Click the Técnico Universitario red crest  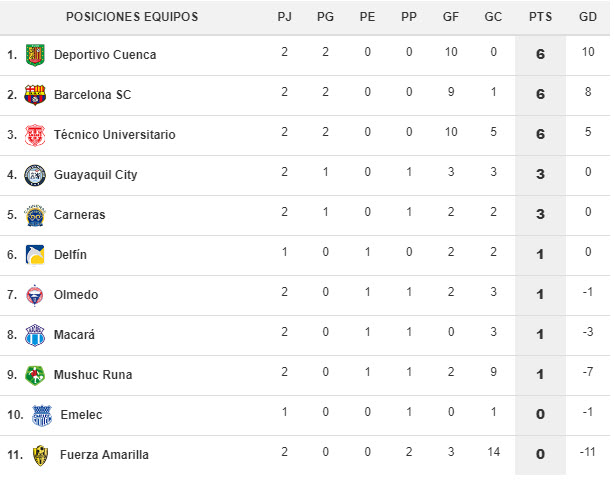coord(35,135)
